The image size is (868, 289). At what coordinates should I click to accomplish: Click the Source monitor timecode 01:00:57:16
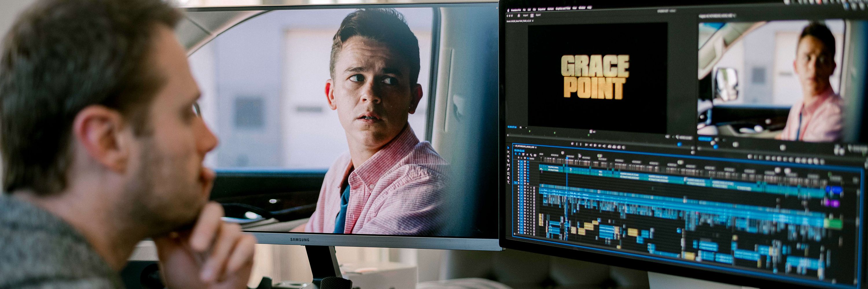(x=512, y=127)
